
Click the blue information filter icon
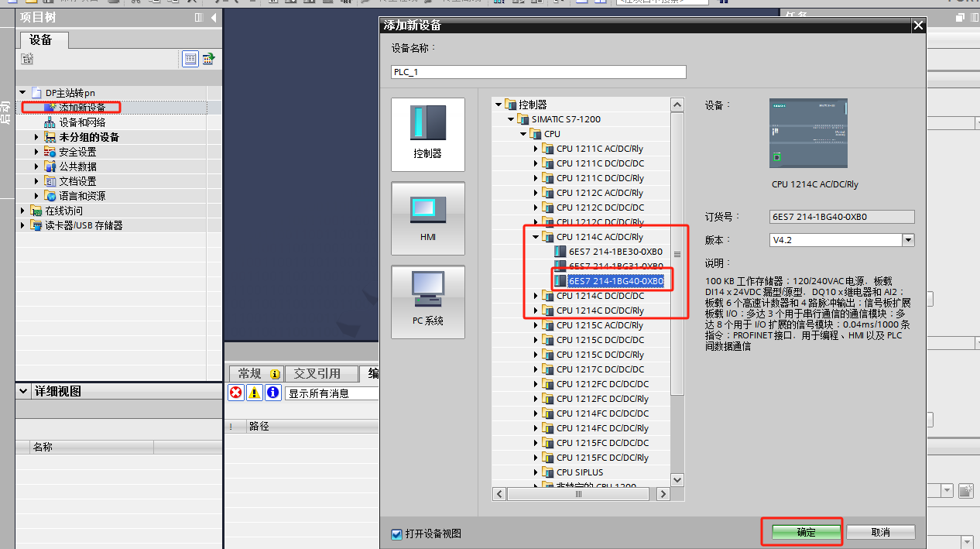[273, 393]
